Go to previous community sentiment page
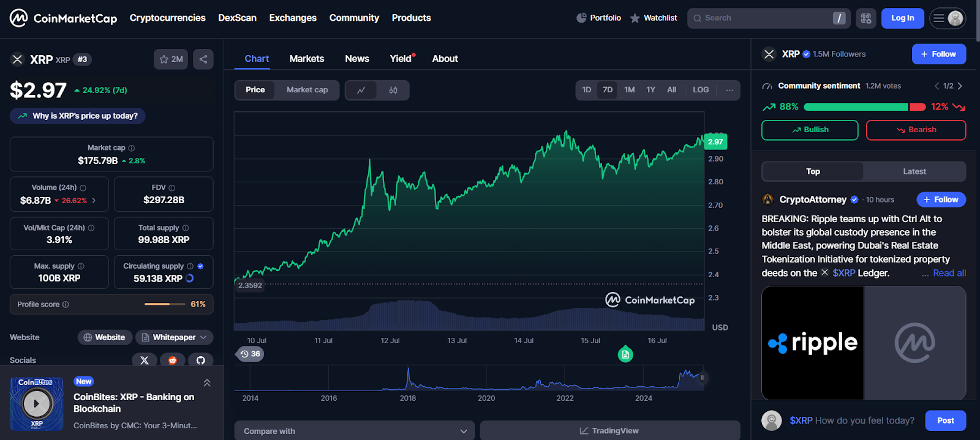The image size is (980, 440). (x=937, y=86)
